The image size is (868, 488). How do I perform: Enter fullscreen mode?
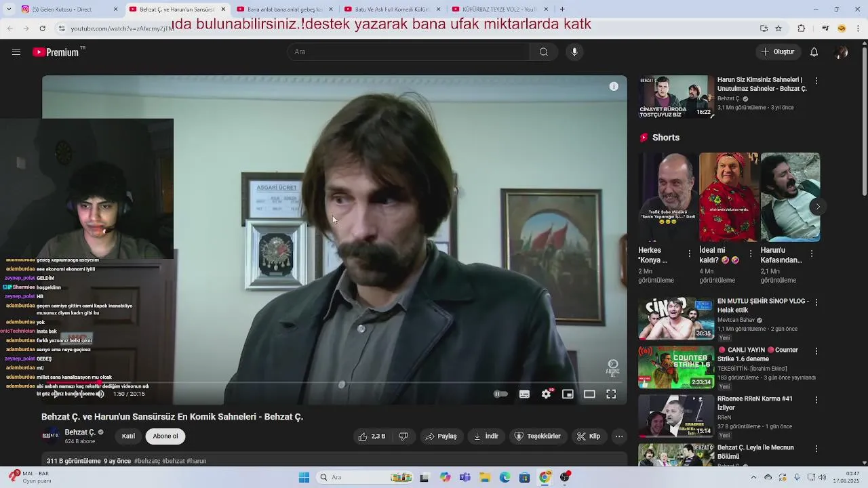[611, 394]
